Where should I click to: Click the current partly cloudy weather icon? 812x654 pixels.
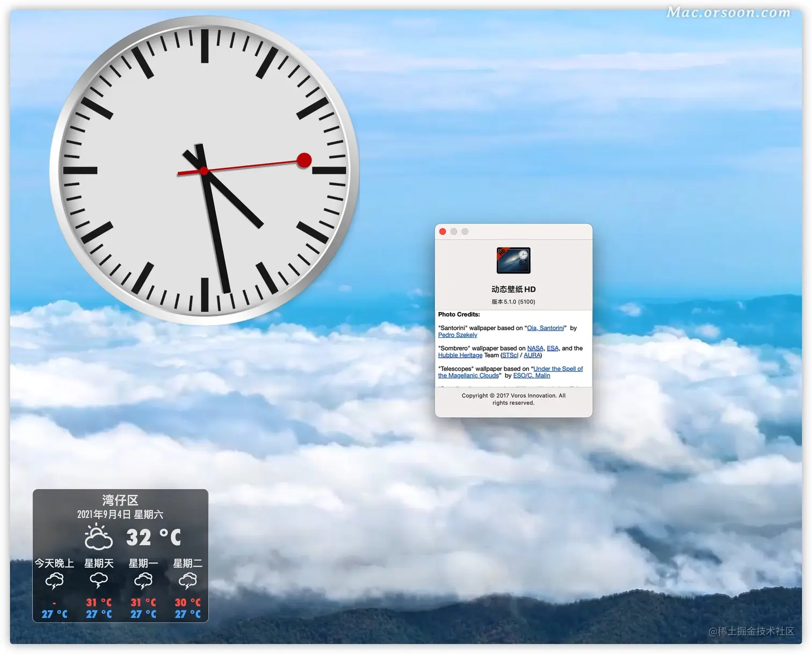pos(99,537)
